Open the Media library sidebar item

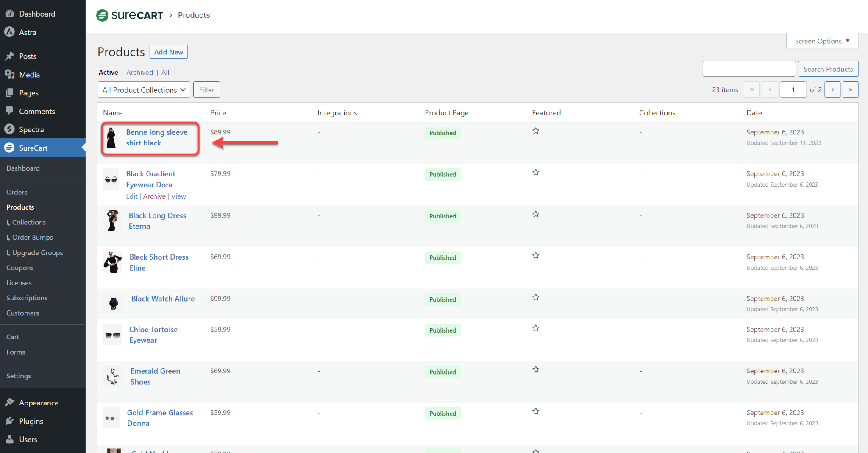(x=29, y=75)
